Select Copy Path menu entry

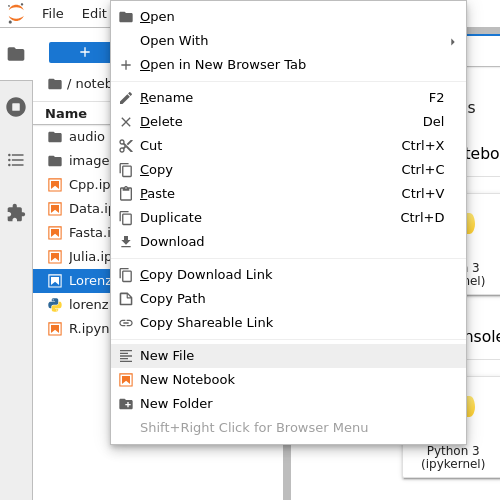point(288,299)
